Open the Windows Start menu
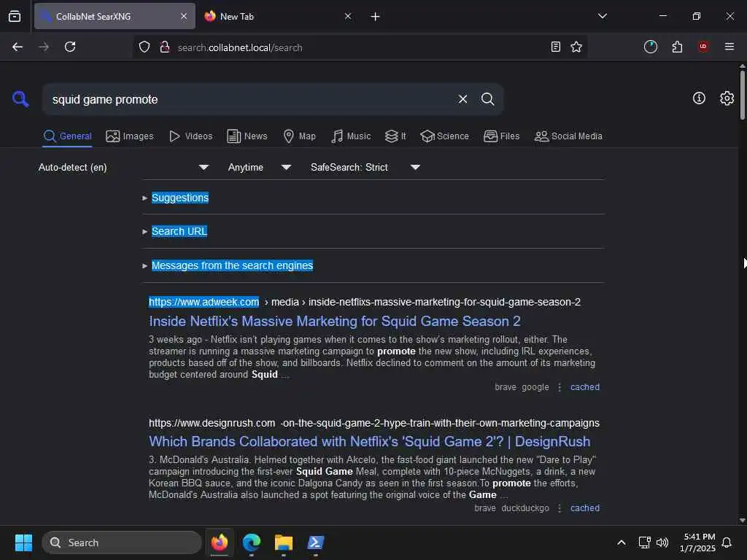The height and width of the screenshot is (560, 747). [x=23, y=542]
